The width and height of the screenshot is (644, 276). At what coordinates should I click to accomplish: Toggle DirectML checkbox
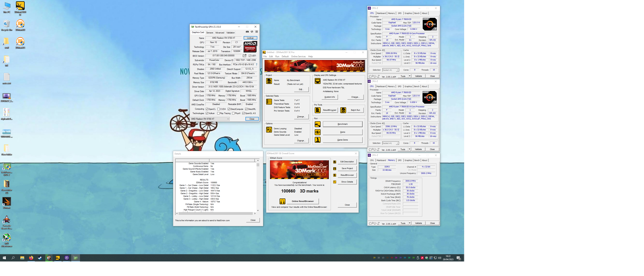point(246,109)
